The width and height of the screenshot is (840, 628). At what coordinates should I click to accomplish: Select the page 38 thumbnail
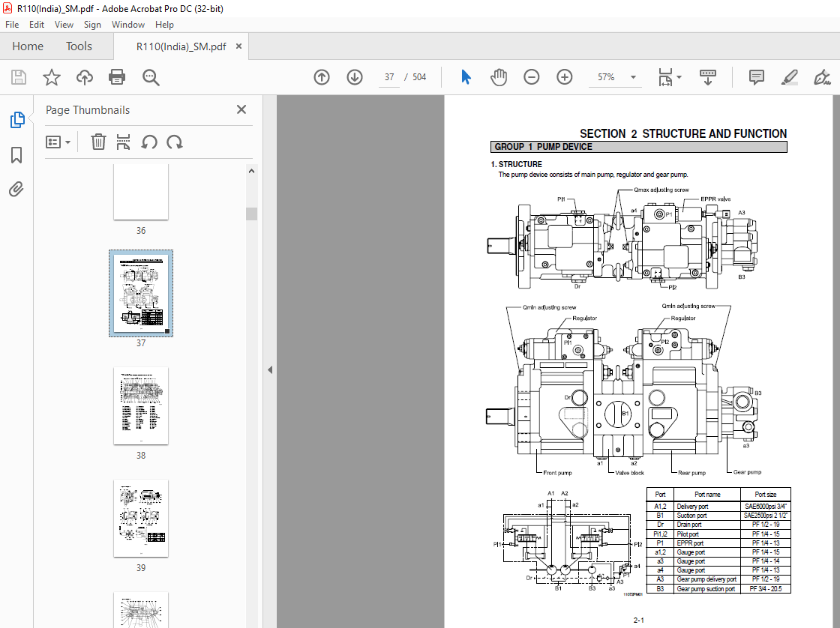click(141, 406)
